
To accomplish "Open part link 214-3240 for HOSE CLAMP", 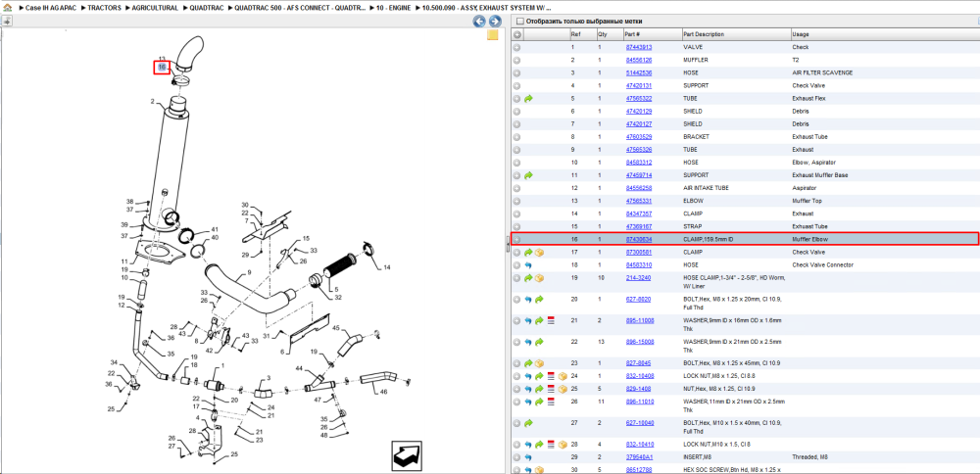I will [x=637, y=278].
